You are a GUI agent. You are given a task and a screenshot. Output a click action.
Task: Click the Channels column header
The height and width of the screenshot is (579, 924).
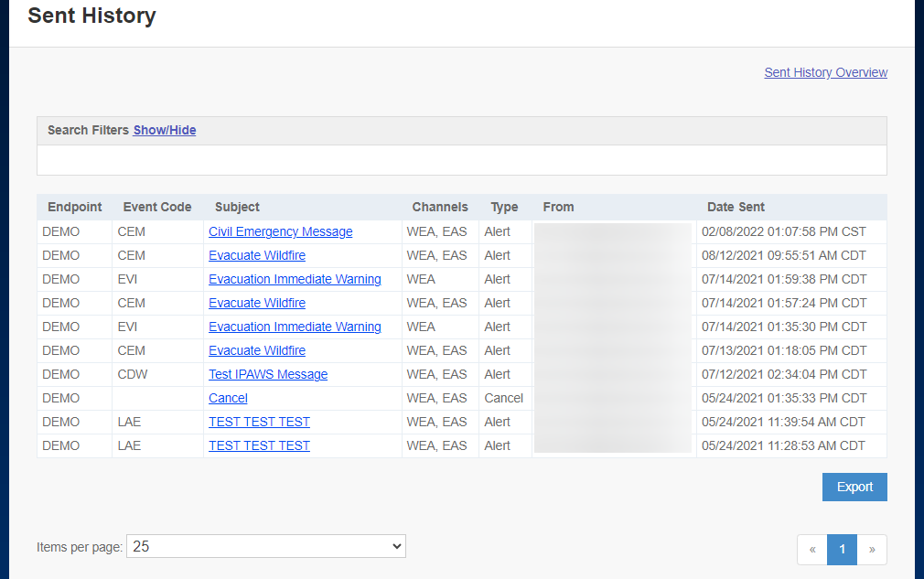coord(440,207)
